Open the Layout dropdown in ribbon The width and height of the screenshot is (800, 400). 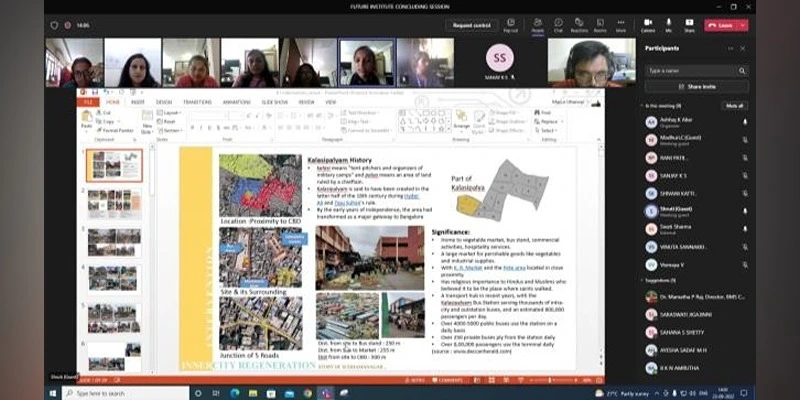(169, 113)
